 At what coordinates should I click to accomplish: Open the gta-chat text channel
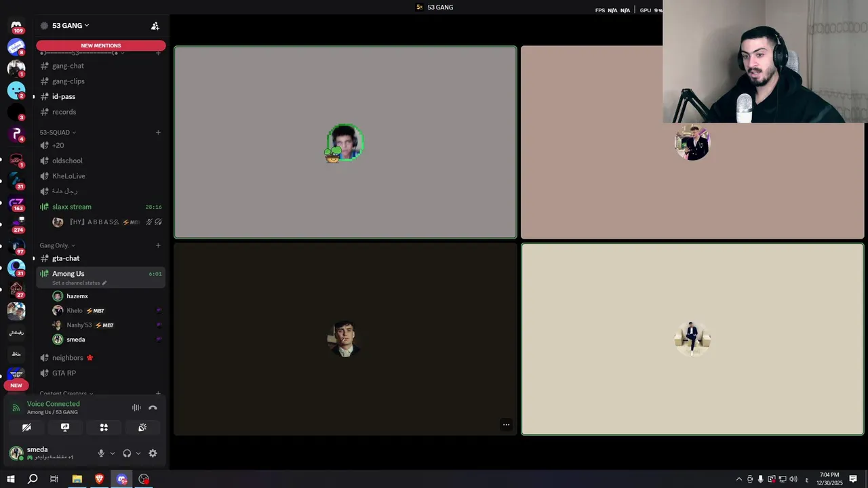click(101, 258)
